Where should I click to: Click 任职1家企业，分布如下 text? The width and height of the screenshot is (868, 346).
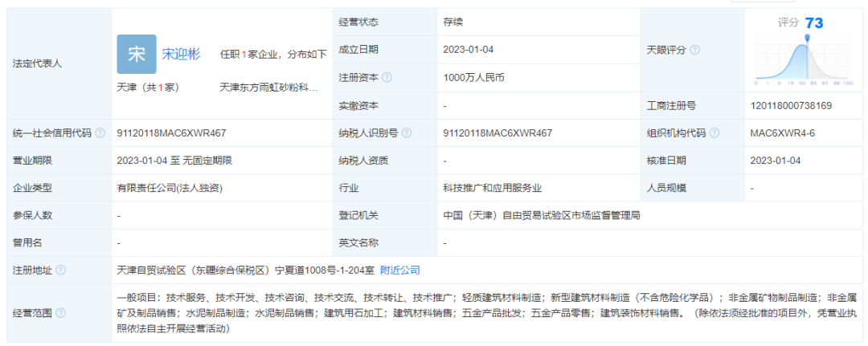[273, 54]
